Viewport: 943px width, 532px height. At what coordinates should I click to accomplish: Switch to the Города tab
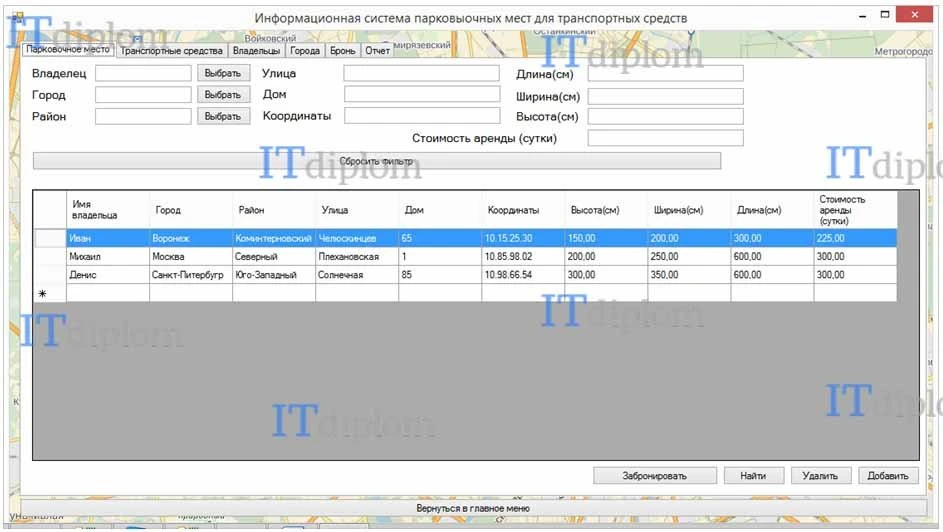click(305, 51)
